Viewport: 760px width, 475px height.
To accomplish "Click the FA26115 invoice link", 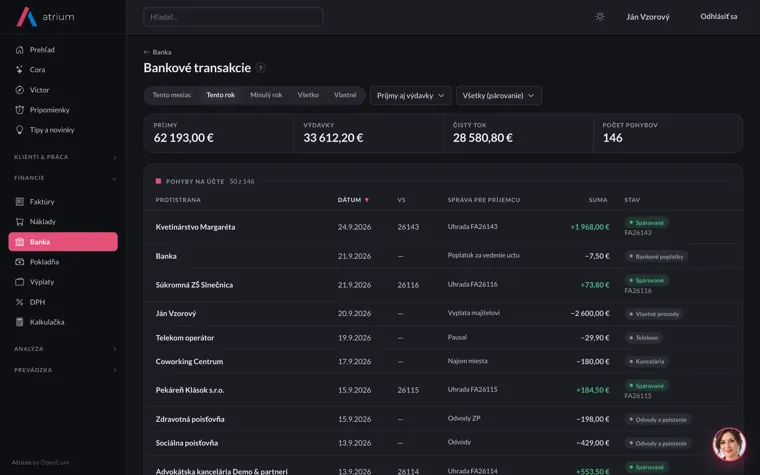I will tap(638, 396).
